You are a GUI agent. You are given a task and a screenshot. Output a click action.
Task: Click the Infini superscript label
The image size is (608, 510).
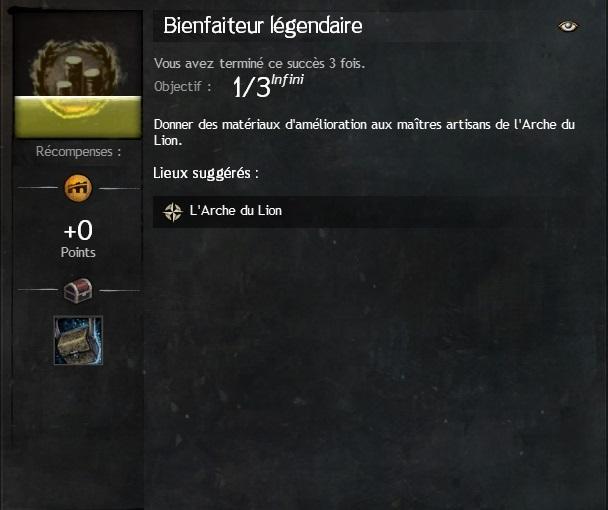[287, 80]
